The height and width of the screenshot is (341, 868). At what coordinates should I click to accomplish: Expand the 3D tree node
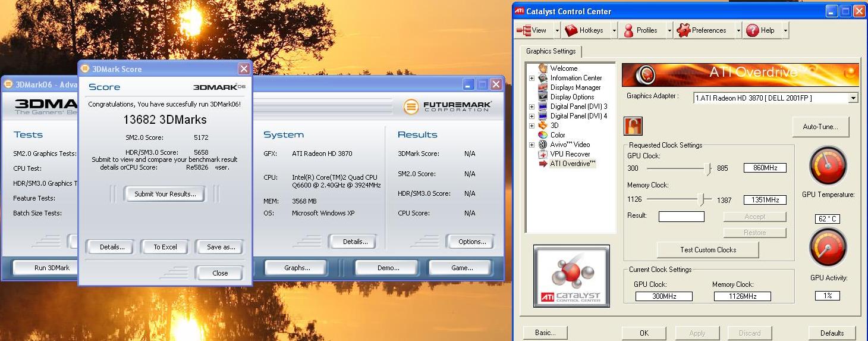(x=532, y=126)
